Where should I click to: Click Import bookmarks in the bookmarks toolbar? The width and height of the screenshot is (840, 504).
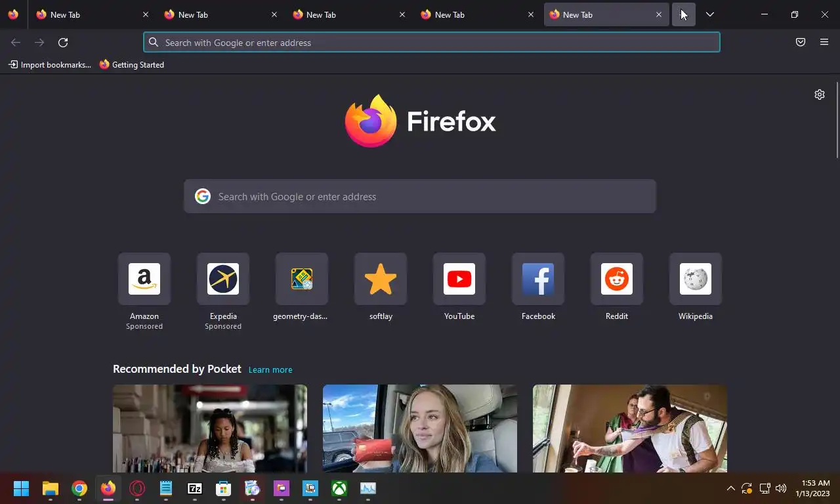(x=50, y=65)
